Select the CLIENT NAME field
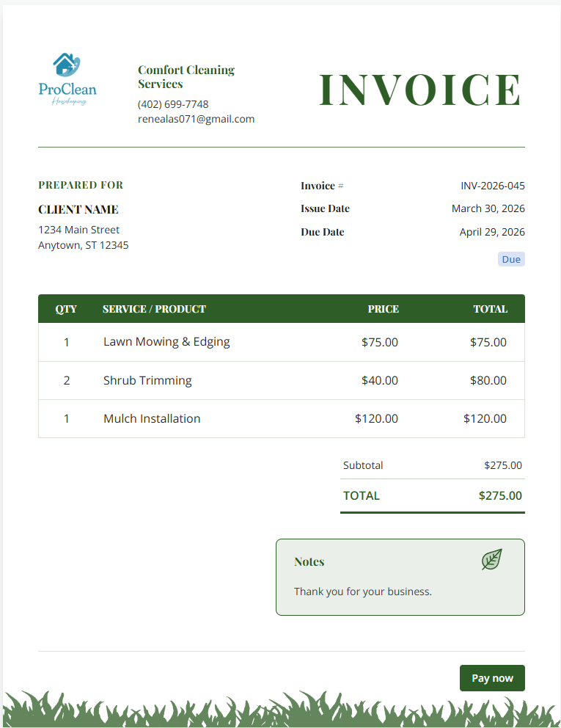The image size is (561, 728). 78,209
